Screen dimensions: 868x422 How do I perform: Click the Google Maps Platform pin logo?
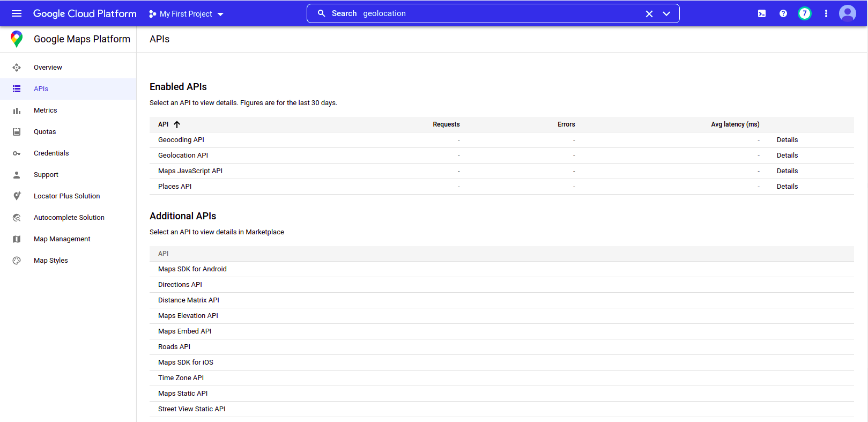pyautogui.click(x=17, y=39)
